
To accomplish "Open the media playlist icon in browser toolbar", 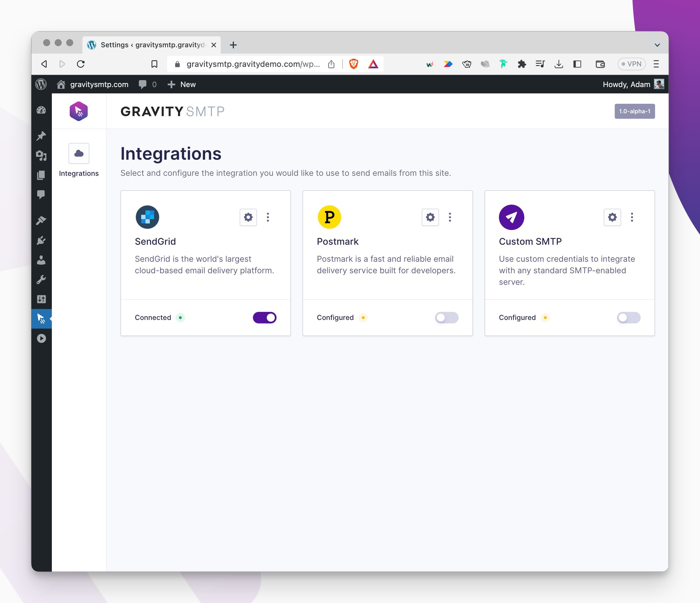I will pos(540,64).
